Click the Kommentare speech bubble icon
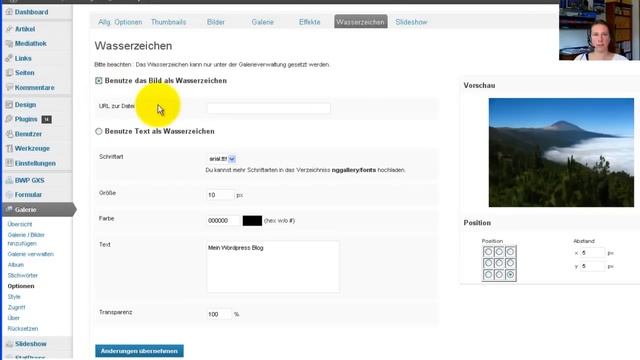640x360 pixels. pos(9,88)
